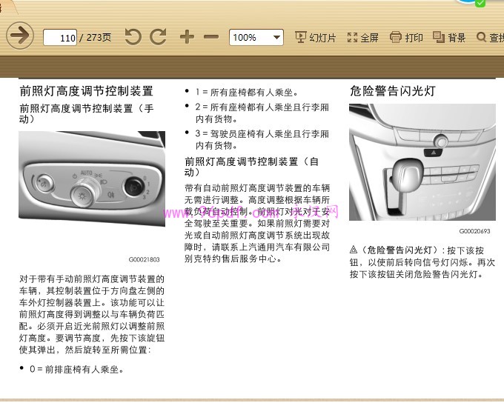Viewport: 504px width, 420px height.
Task: Click the headlight control panel image
Action: click(x=92, y=180)
